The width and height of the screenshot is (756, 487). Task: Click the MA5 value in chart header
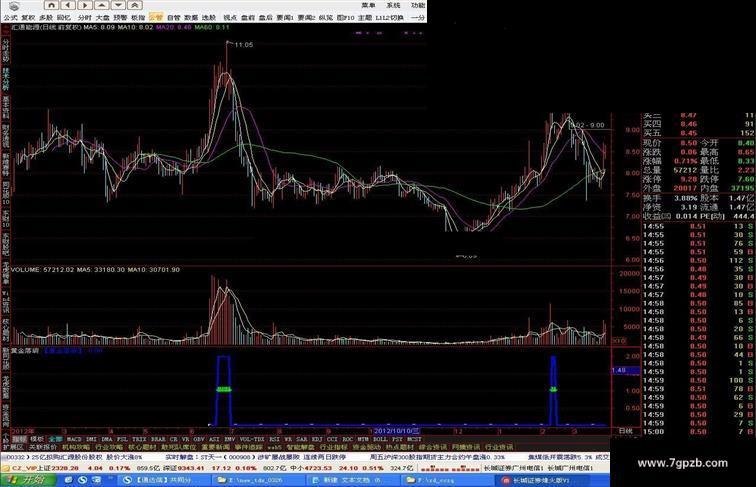[99, 27]
